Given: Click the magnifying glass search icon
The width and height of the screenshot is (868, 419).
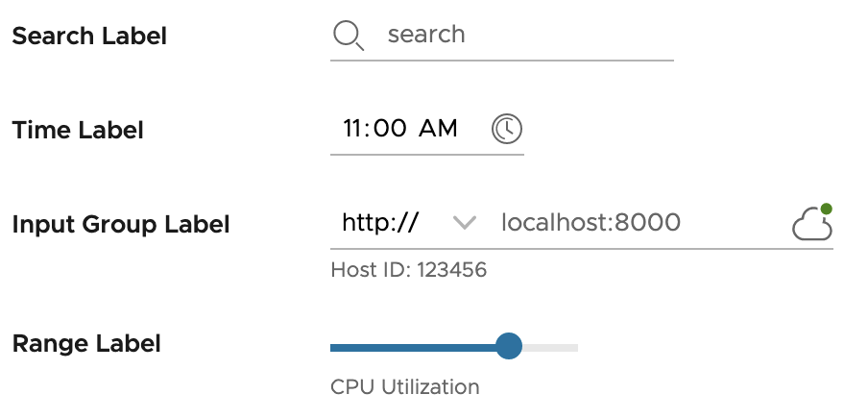Looking at the screenshot, I should [347, 36].
